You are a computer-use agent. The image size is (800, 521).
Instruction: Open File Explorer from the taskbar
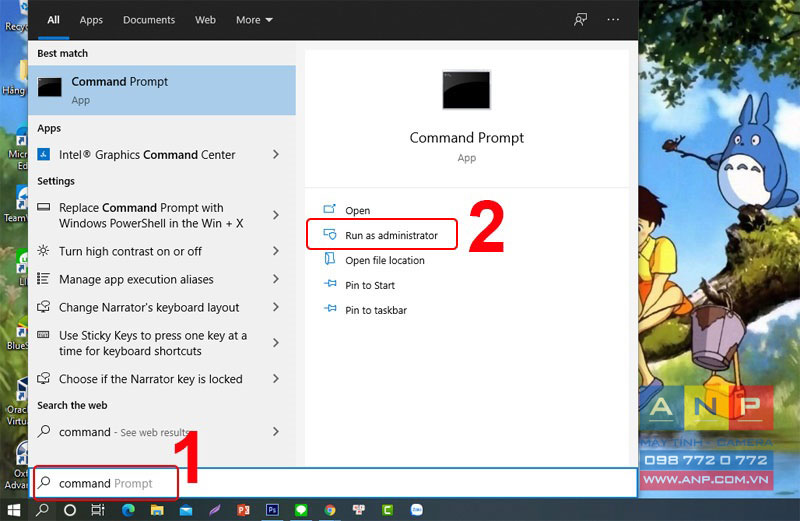157,510
